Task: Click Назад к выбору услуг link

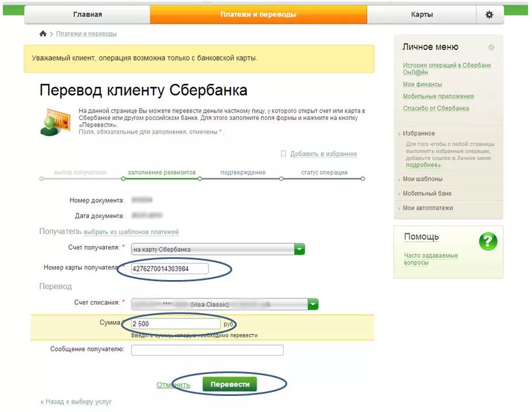Action: tap(76, 402)
